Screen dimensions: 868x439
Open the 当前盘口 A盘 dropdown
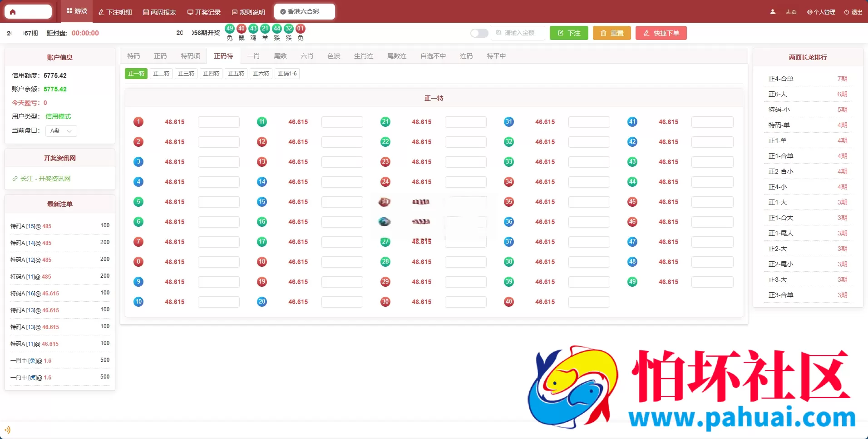(x=61, y=131)
